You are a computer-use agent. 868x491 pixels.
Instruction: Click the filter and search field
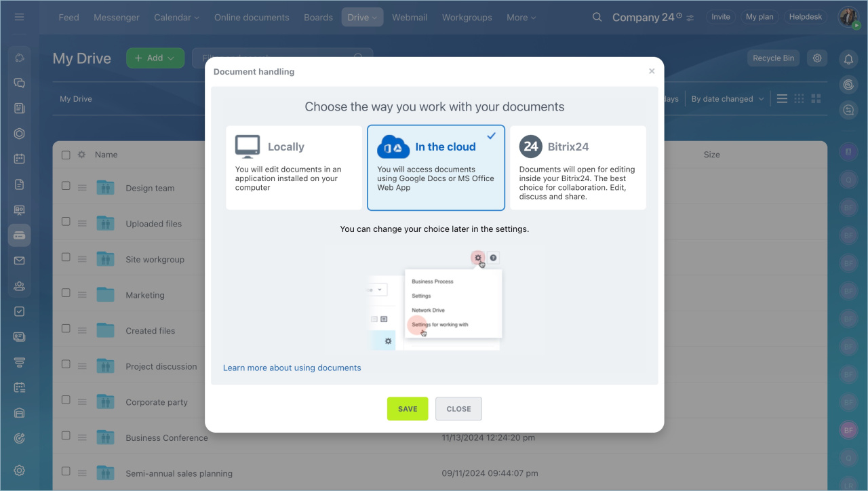pyautogui.click(x=282, y=58)
